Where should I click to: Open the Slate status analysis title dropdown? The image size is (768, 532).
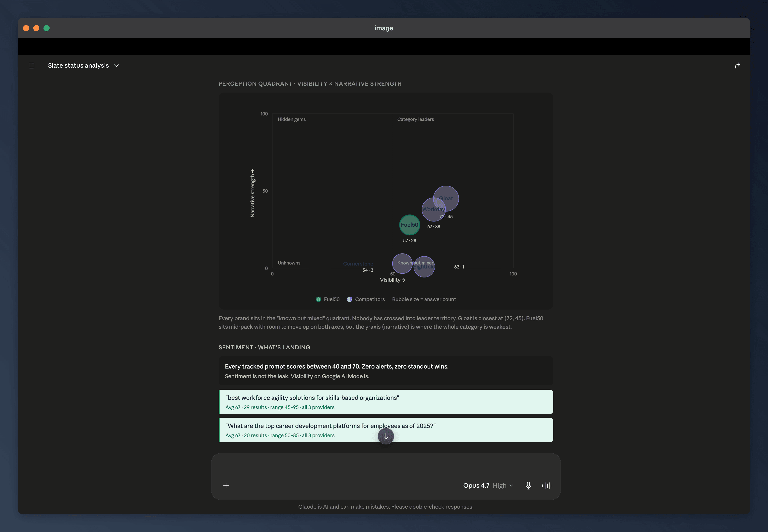(83, 65)
